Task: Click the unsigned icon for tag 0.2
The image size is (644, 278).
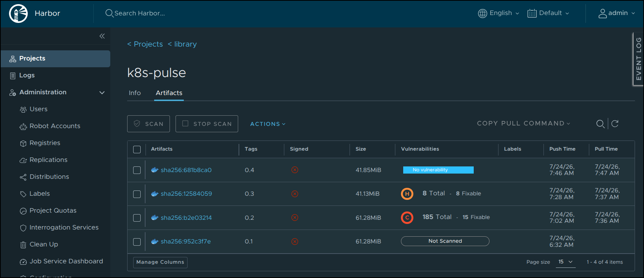Action: click(295, 218)
